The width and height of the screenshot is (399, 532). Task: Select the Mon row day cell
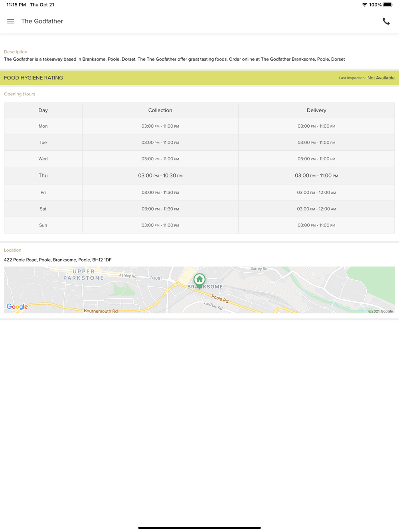click(x=43, y=126)
